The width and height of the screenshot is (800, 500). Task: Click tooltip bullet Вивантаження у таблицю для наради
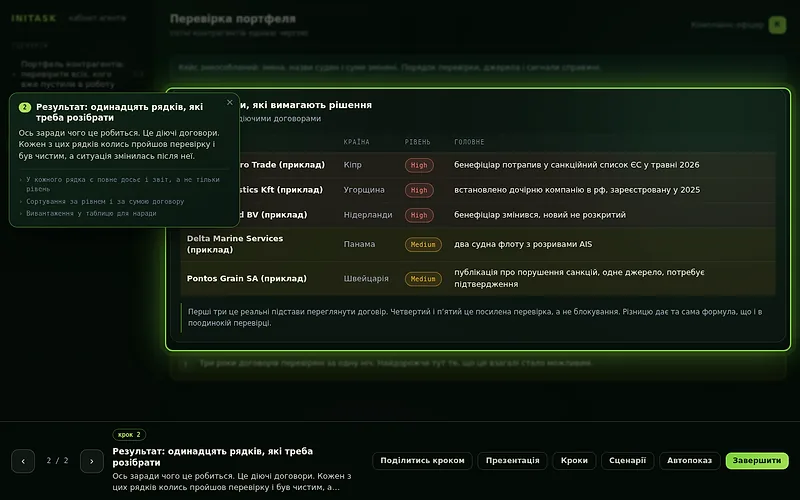coord(91,214)
